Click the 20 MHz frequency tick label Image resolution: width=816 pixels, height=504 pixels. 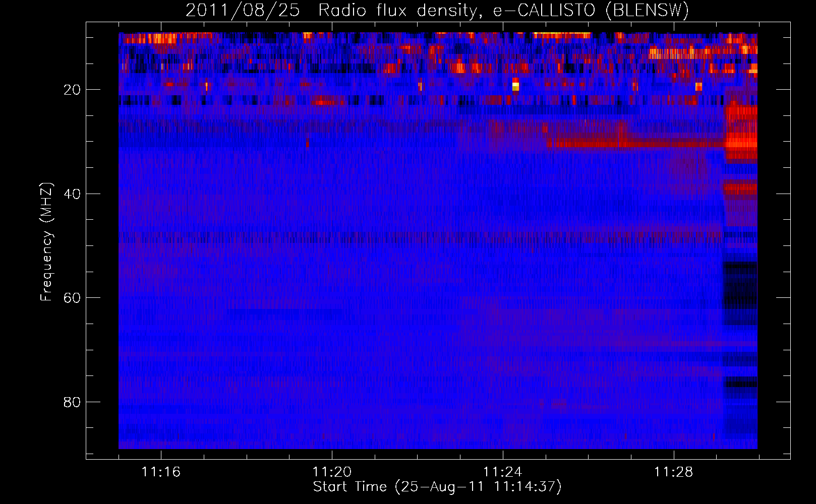click(x=73, y=90)
